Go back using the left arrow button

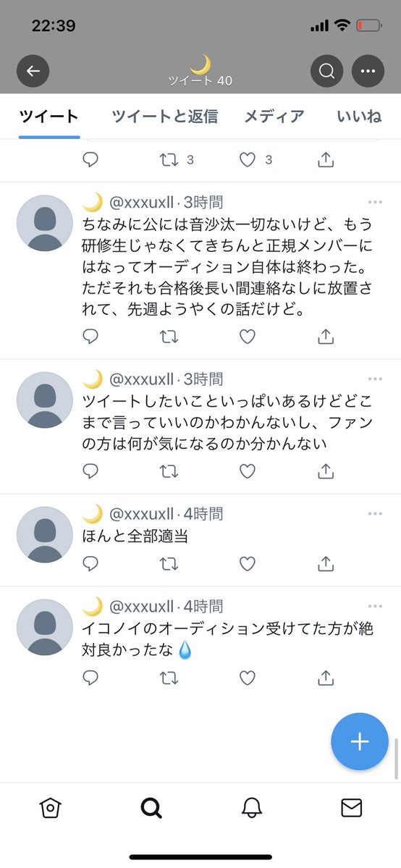click(x=33, y=71)
